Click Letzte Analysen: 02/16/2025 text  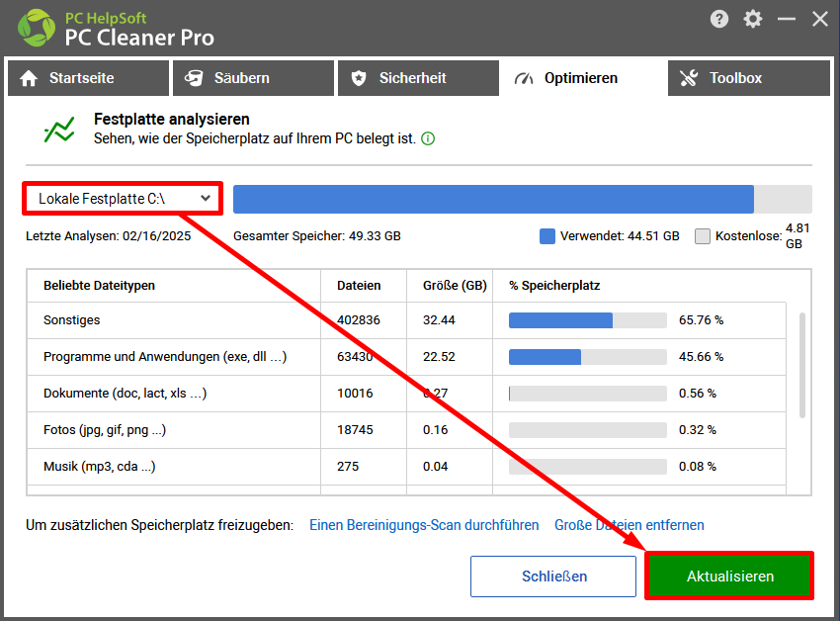point(109,236)
